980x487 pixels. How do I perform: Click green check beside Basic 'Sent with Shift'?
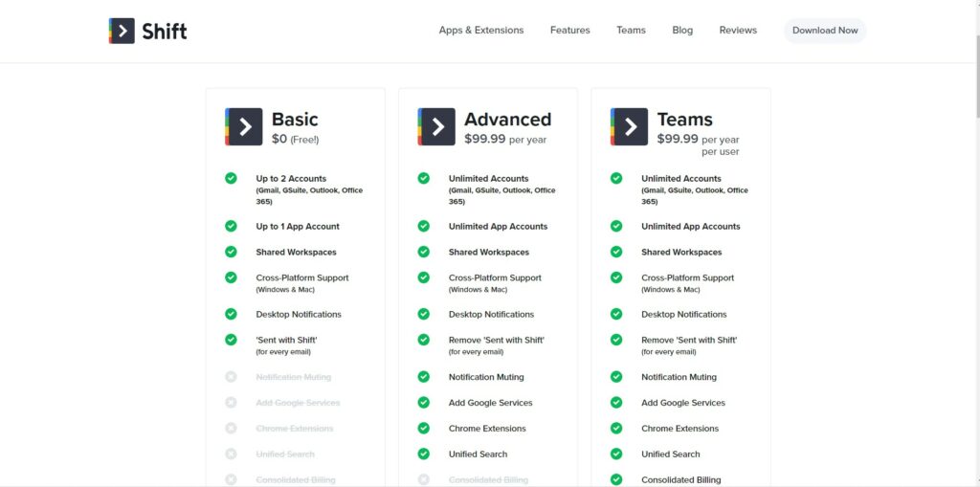point(232,340)
